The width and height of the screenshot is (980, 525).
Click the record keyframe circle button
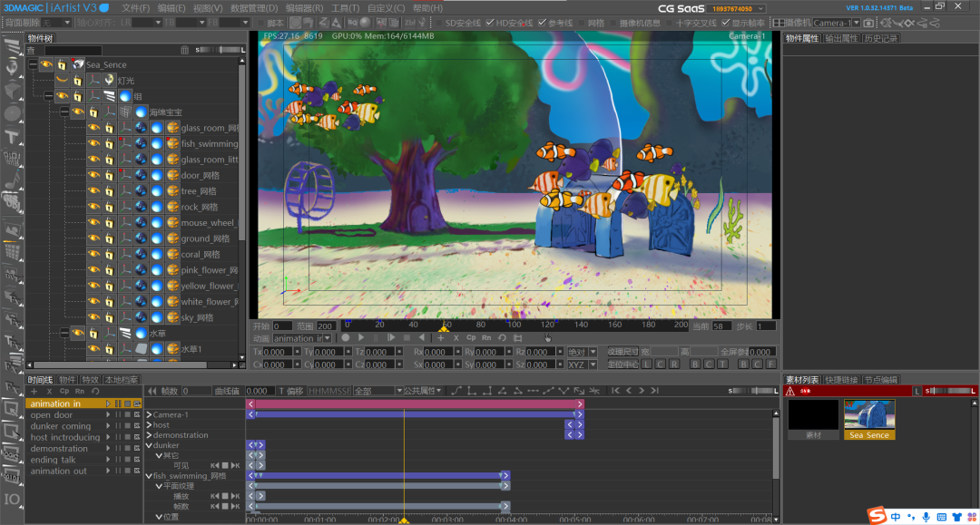[345, 337]
